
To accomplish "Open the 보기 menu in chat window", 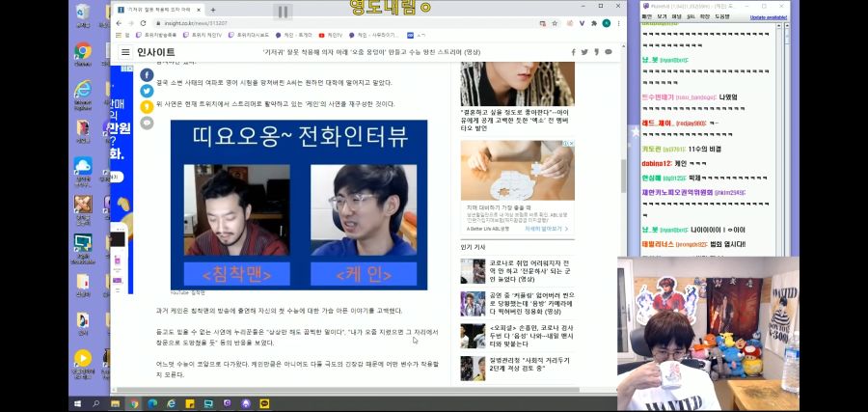I will pos(662,17).
